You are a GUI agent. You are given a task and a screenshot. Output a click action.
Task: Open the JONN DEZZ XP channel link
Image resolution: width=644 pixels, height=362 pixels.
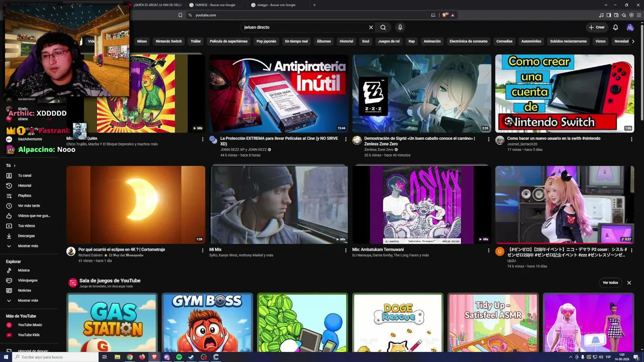click(x=244, y=150)
